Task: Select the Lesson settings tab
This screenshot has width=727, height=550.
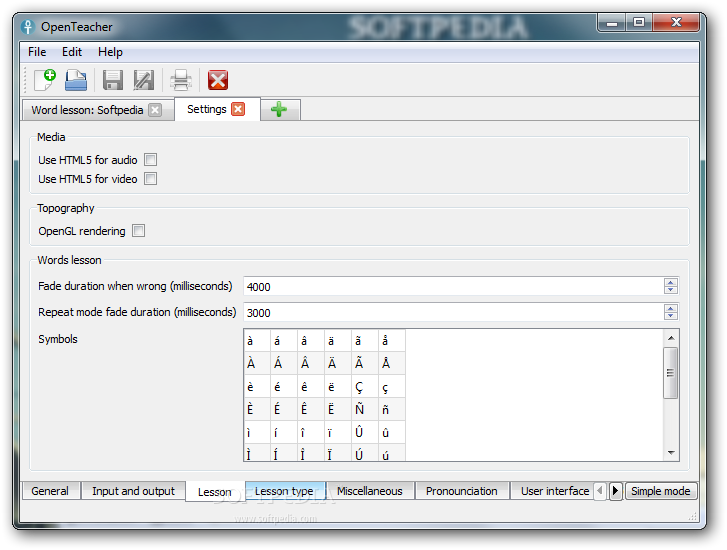Action: pyautogui.click(x=214, y=492)
